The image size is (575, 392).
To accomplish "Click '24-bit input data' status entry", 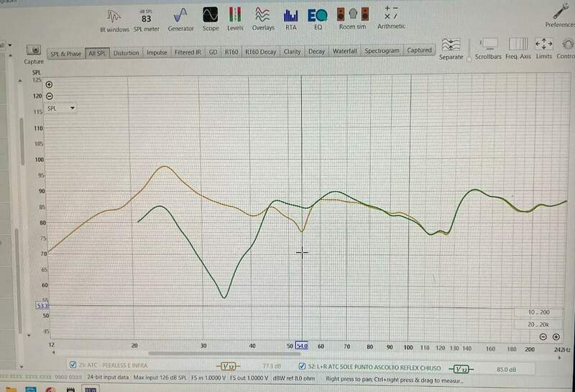I will pyautogui.click(x=108, y=377).
